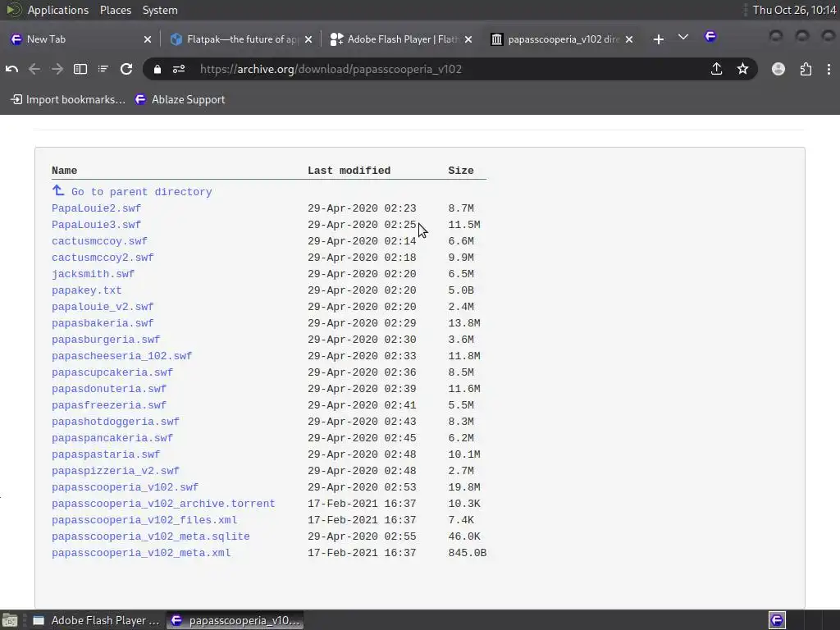Select papasscooperia taskbar window button
Image resolution: width=840 pixels, height=630 pixels.
pyautogui.click(x=235, y=620)
